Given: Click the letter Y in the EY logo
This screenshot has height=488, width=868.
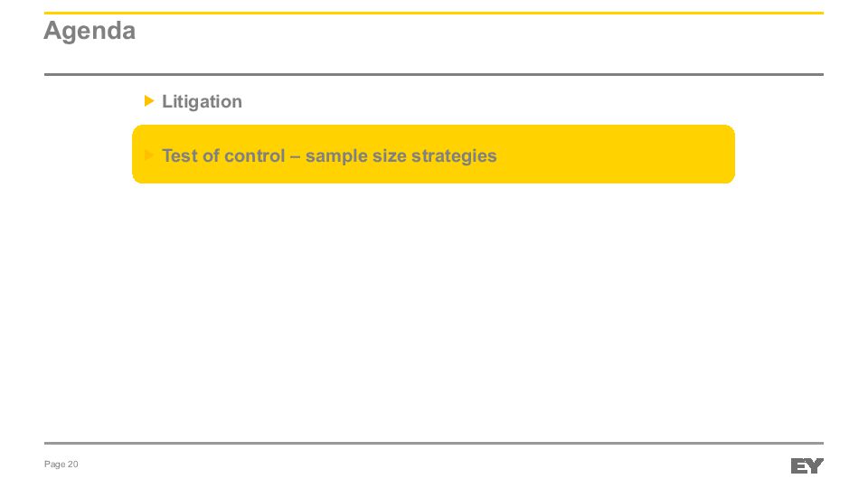Looking at the screenshot, I should [x=816, y=466].
